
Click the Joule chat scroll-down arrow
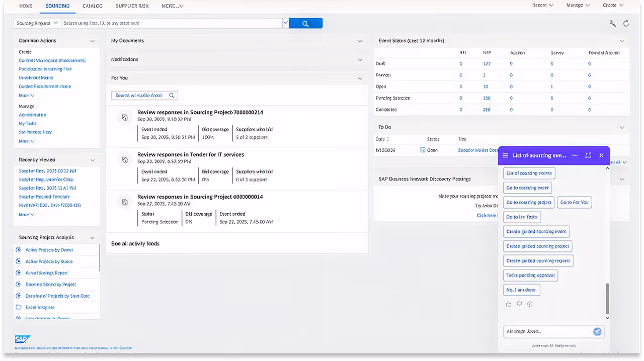click(x=607, y=318)
